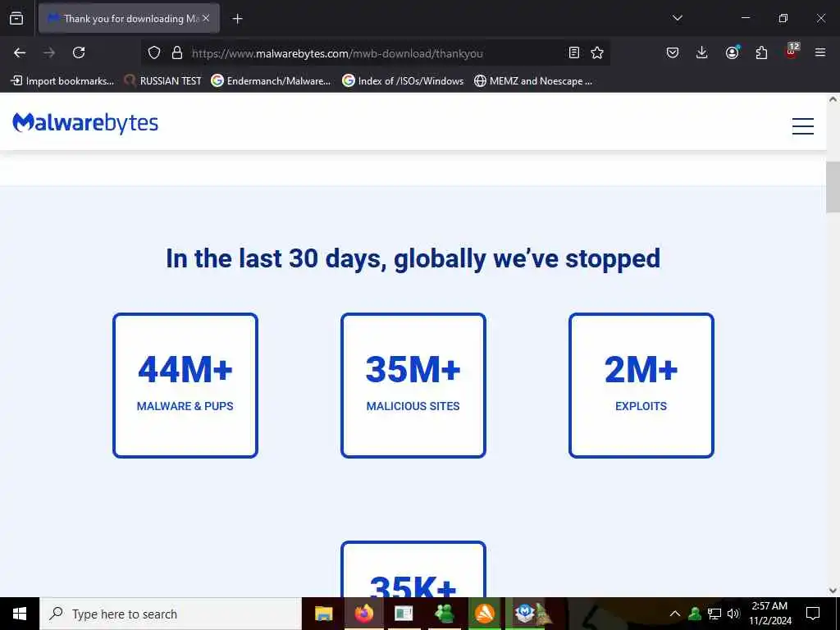
Task: Open the Windows Start menu
Action: pyautogui.click(x=20, y=614)
